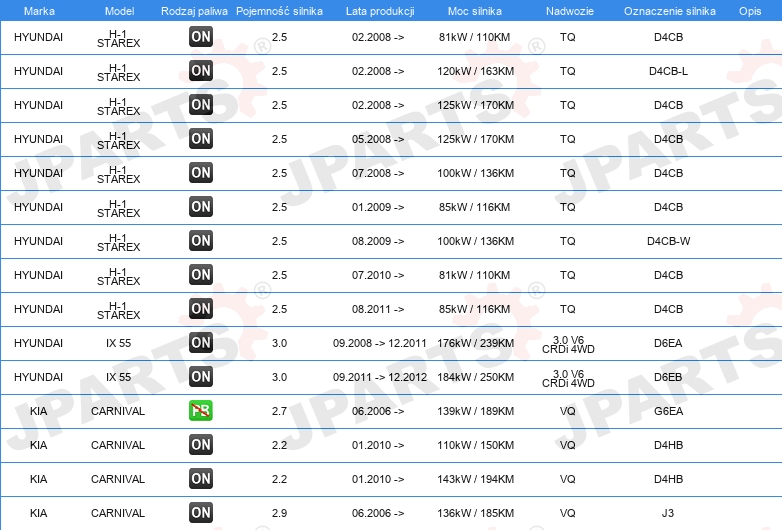Click the Pojemność silnika column header

(279, 11)
